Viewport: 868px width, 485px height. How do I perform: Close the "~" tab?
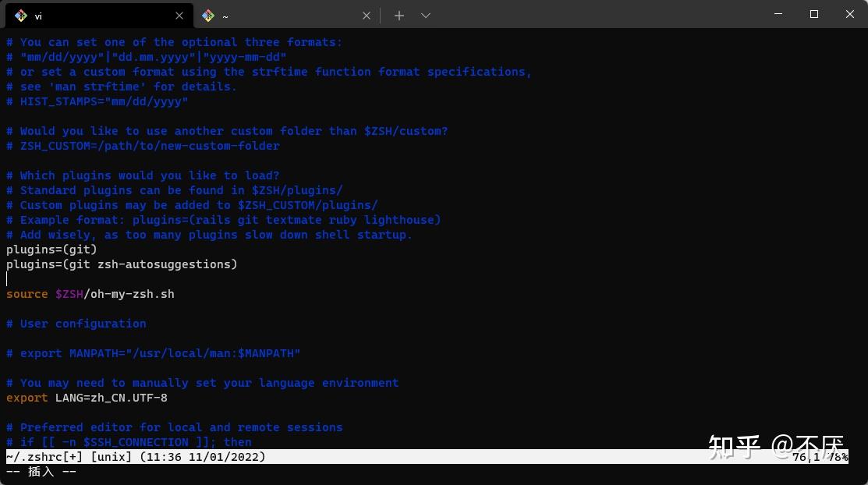click(366, 15)
